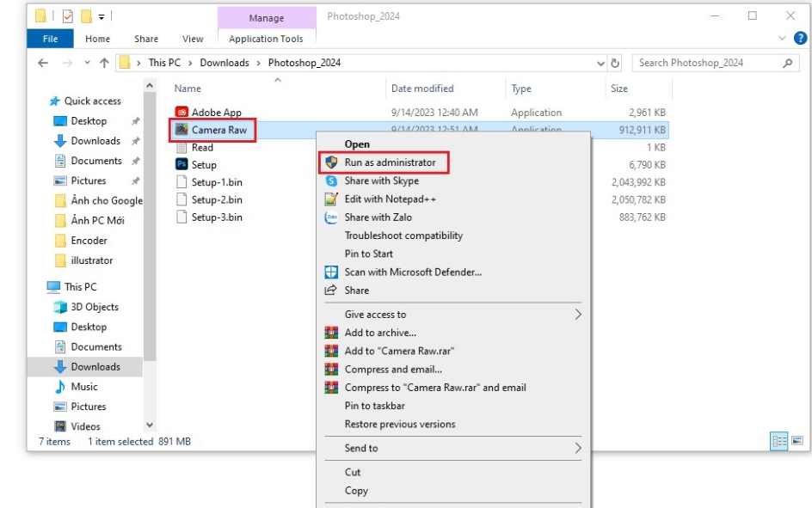
Task: Click the Adobe App file icon
Action: coord(181,113)
